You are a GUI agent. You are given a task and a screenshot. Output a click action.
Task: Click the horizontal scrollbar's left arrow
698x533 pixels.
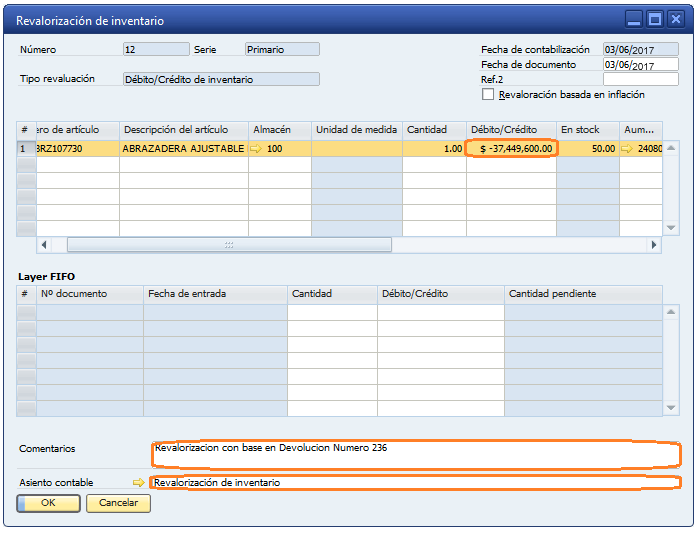pos(44,245)
